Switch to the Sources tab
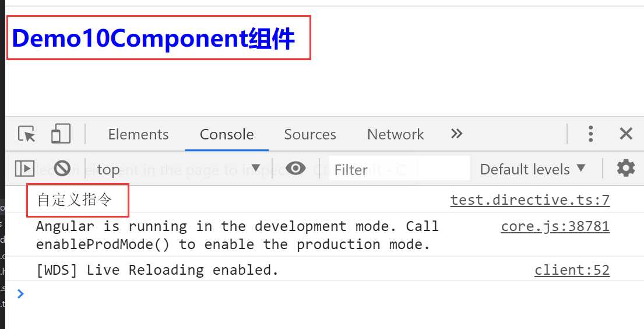 (x=310, y=134)
